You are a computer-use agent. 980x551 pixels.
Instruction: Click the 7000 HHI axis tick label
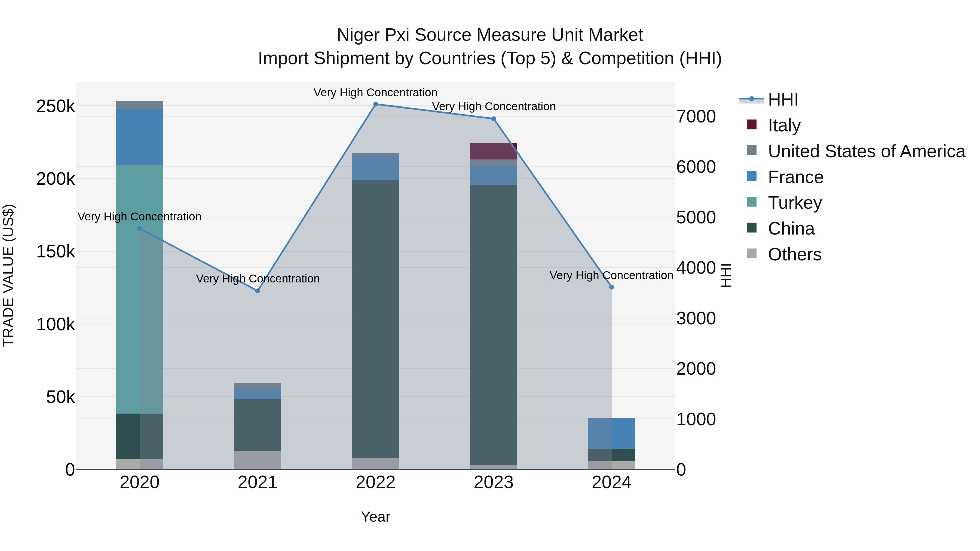696,116
